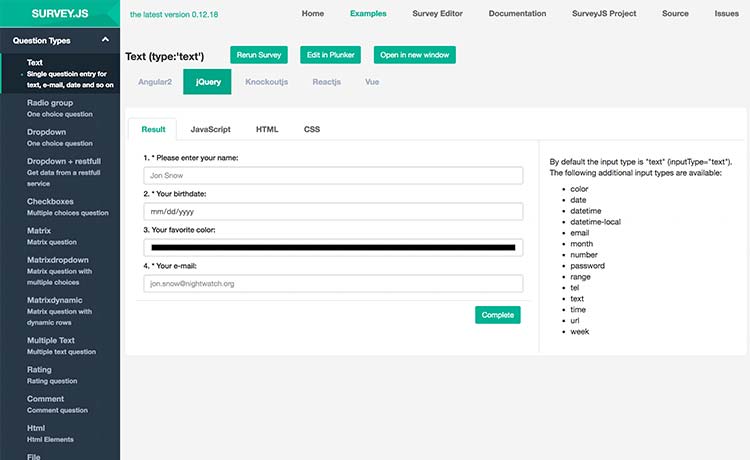Click the Question Types header label
The image size is (750, 460).
42,41
